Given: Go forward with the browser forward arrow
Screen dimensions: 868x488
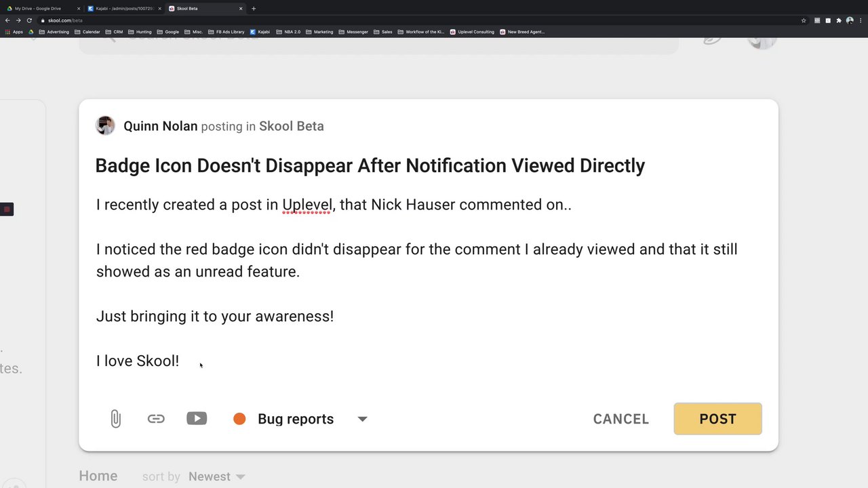Looking at the screenshot, I should click(x=18, y=20).
